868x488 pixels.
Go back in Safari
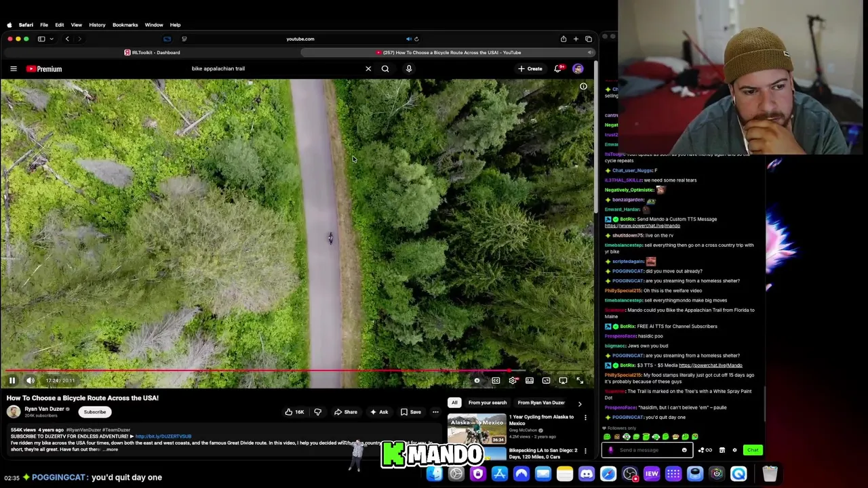[x=67, y=39]
